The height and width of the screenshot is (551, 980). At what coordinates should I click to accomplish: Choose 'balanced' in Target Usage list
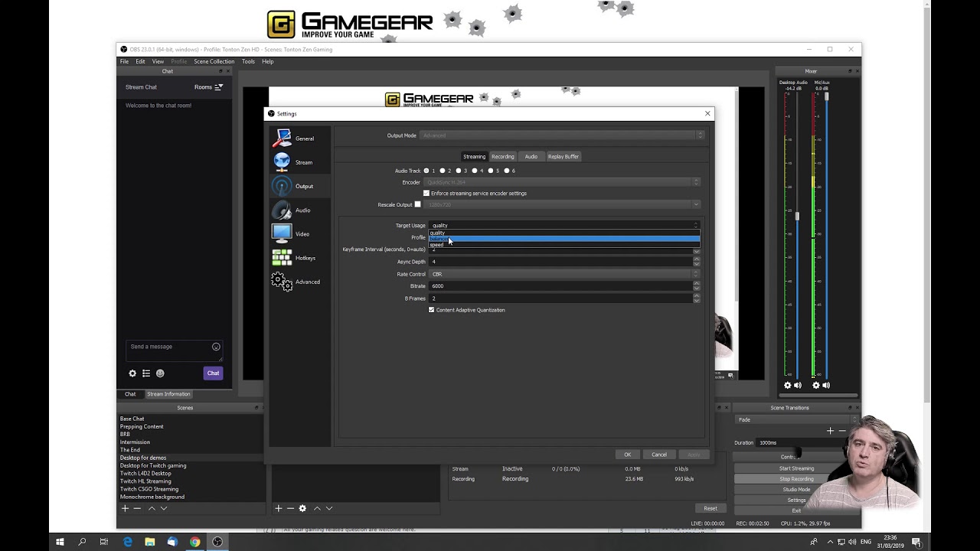(563, 239)
